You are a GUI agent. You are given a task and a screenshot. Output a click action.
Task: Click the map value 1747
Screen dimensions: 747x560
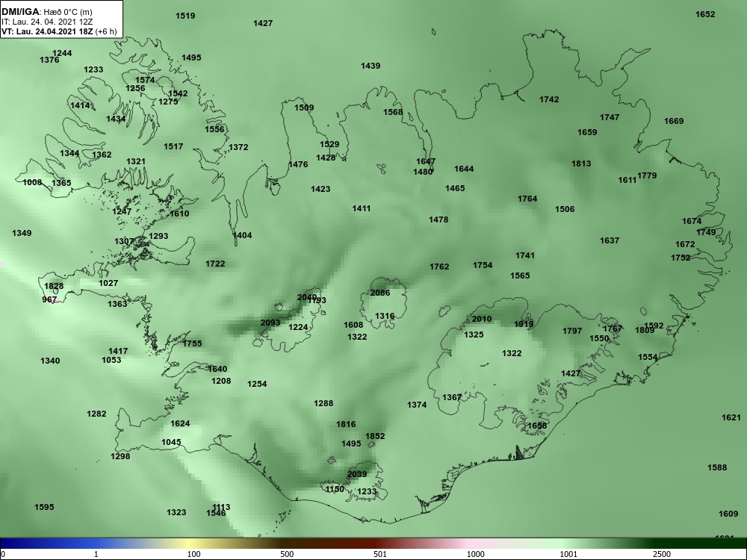pos(610,117)
